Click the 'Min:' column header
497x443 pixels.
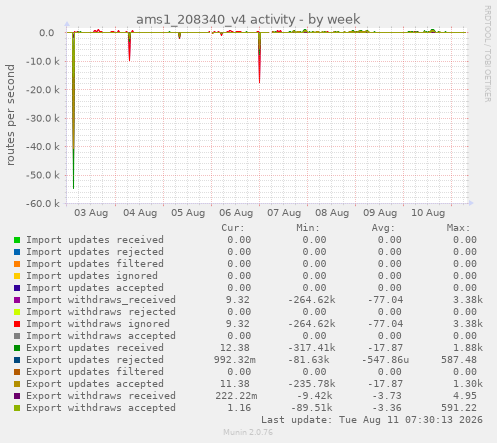(x=308, y=228)
